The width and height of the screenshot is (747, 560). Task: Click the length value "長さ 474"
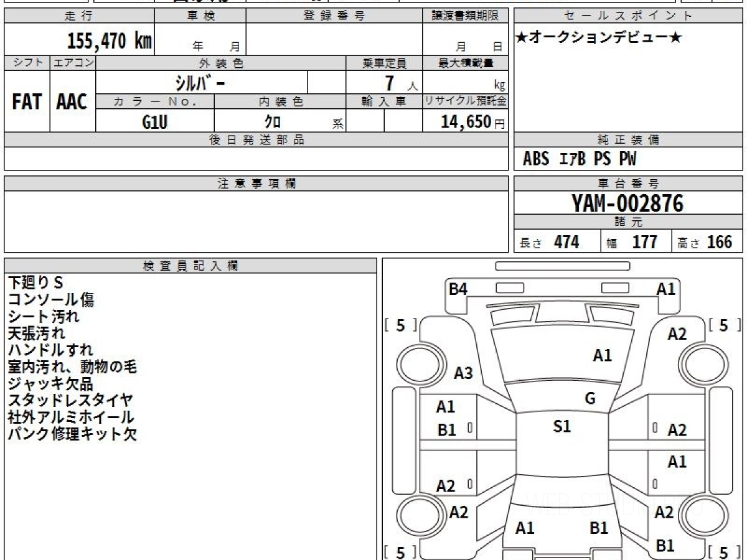click(549, 243)
